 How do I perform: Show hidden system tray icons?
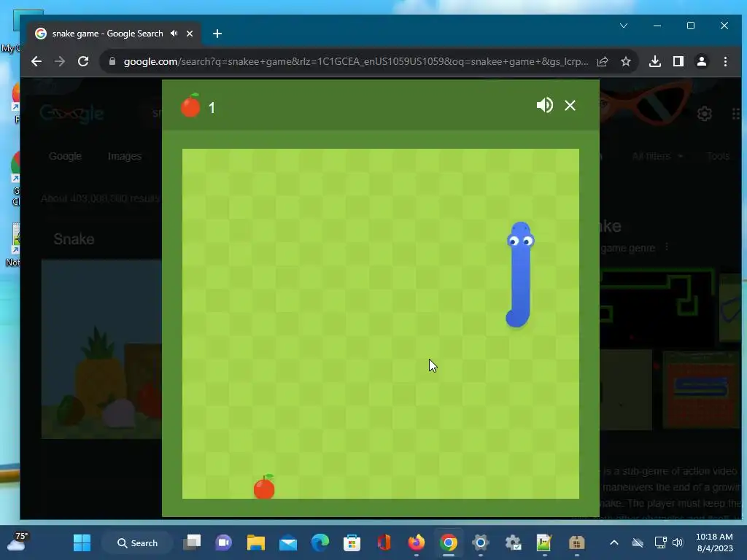(x=614, y=542)
